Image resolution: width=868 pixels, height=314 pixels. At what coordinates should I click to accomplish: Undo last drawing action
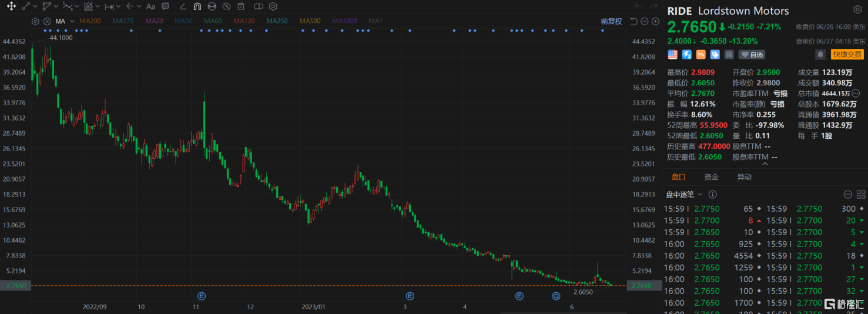click(x=639, y=6)
